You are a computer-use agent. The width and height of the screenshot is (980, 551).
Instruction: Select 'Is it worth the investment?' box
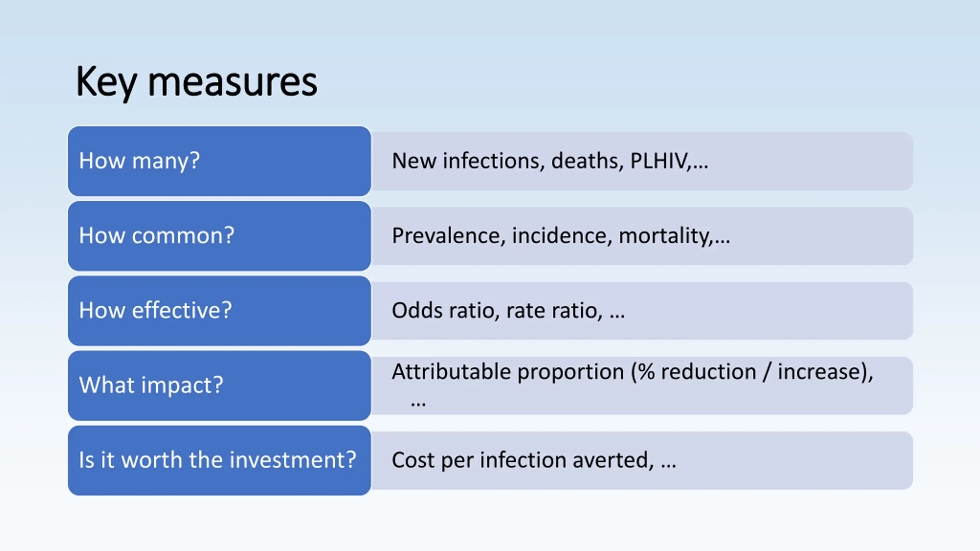[x=219, y=460]
